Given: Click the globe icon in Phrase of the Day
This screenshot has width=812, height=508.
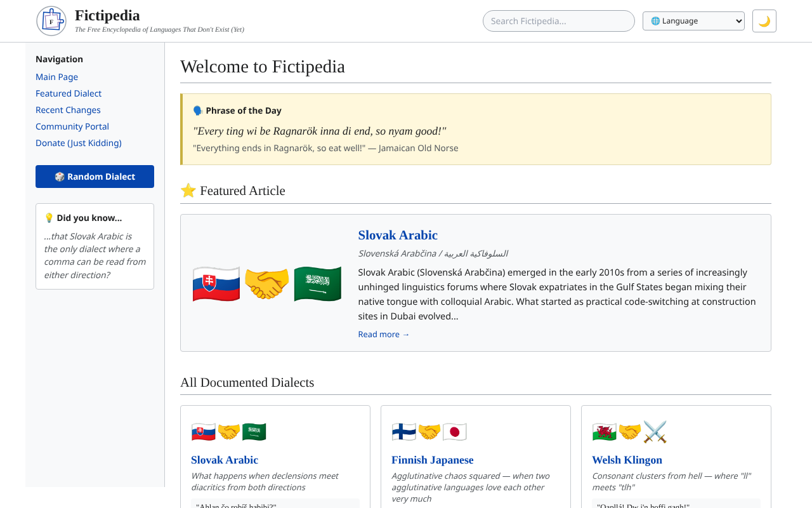Looking at the screenshot, I should tap(197, 110).
